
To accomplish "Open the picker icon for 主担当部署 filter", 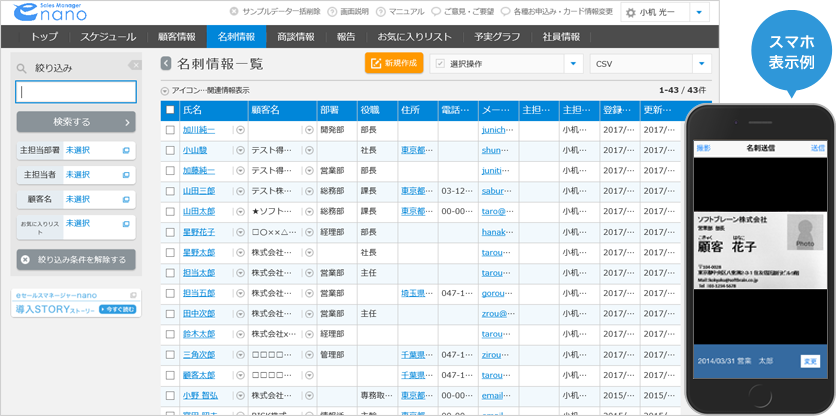I will point(126,150).
